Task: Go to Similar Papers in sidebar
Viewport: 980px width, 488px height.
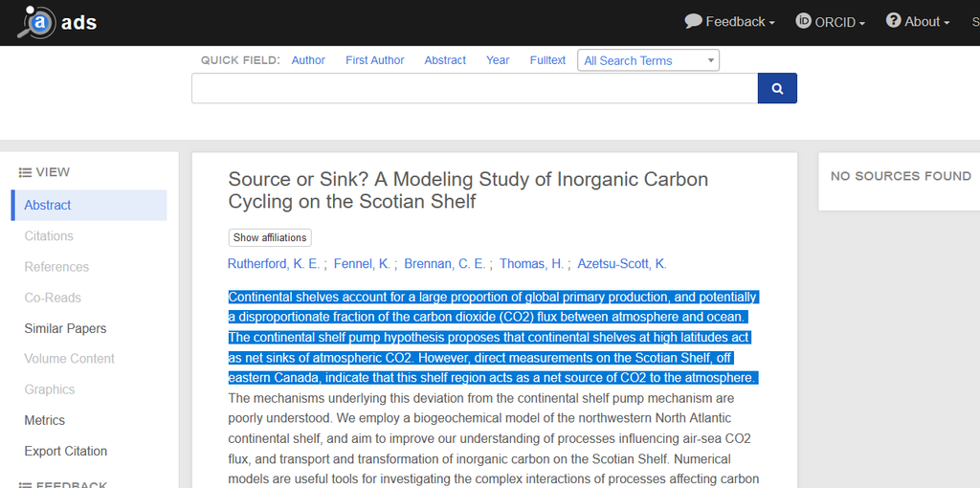Action: [x=65, y=328]
